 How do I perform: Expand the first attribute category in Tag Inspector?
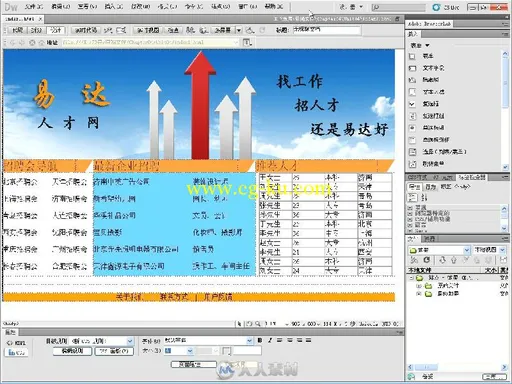pos(411,208)
